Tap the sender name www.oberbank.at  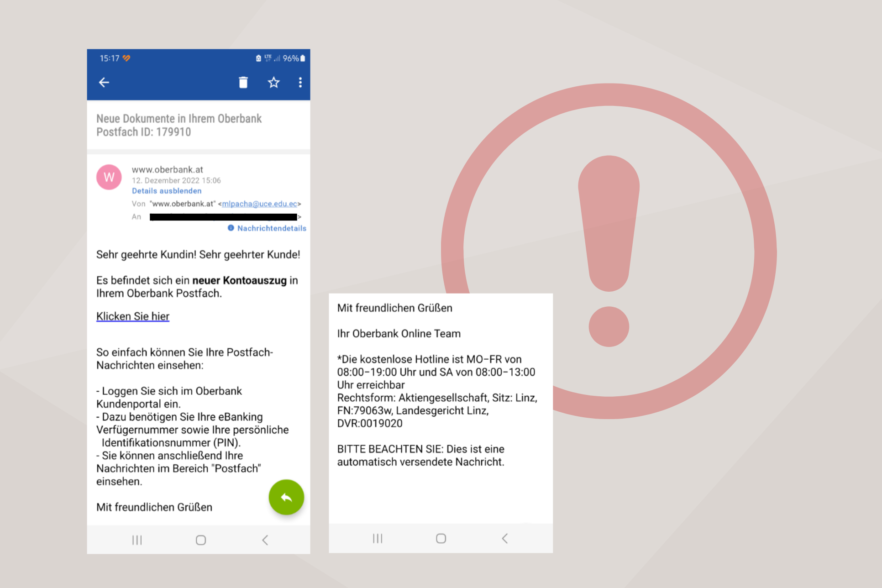pyautogui.click(x=168, y=169)
